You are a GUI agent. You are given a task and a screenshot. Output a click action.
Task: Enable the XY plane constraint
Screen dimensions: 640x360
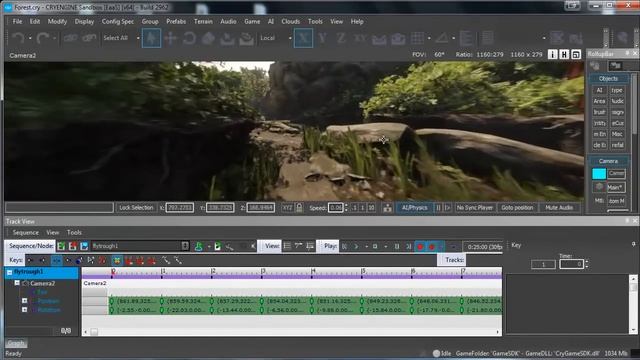pos(360,38)
